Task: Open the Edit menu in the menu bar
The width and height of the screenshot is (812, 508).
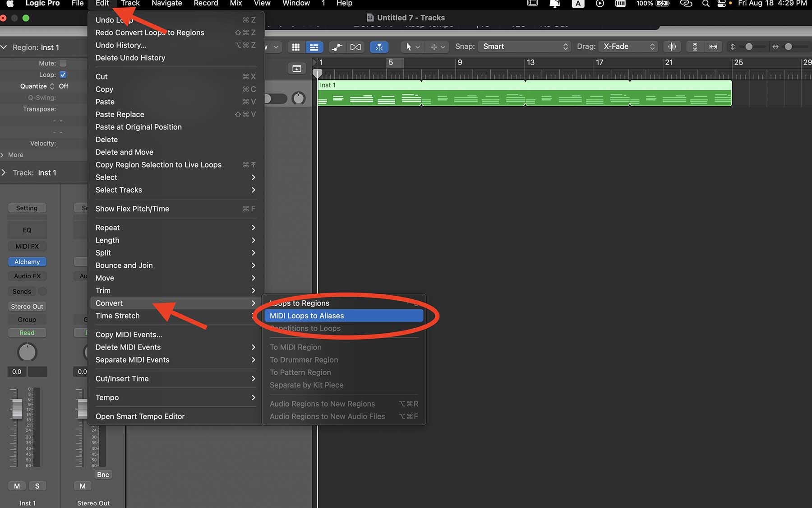Action: click(102, 4)
